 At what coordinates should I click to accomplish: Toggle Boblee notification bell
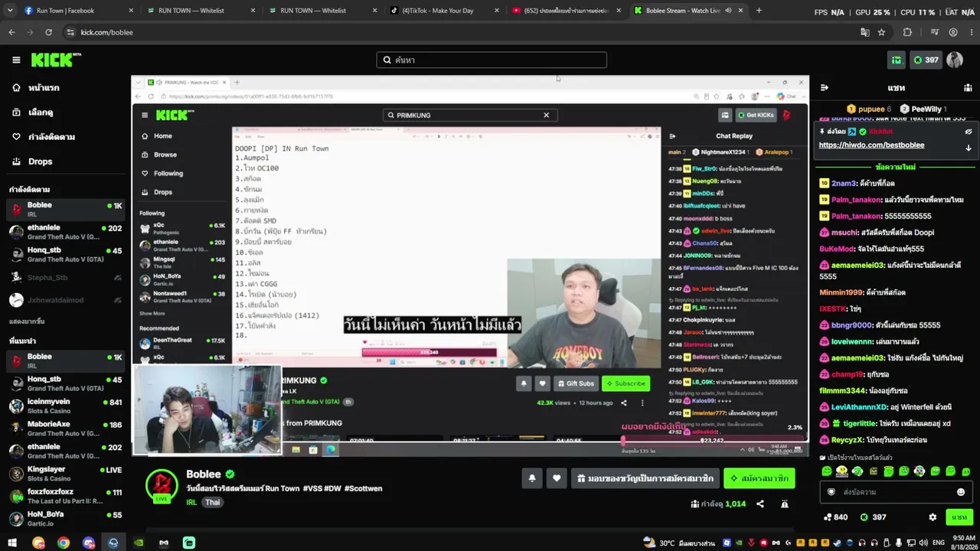coord(532,478)
